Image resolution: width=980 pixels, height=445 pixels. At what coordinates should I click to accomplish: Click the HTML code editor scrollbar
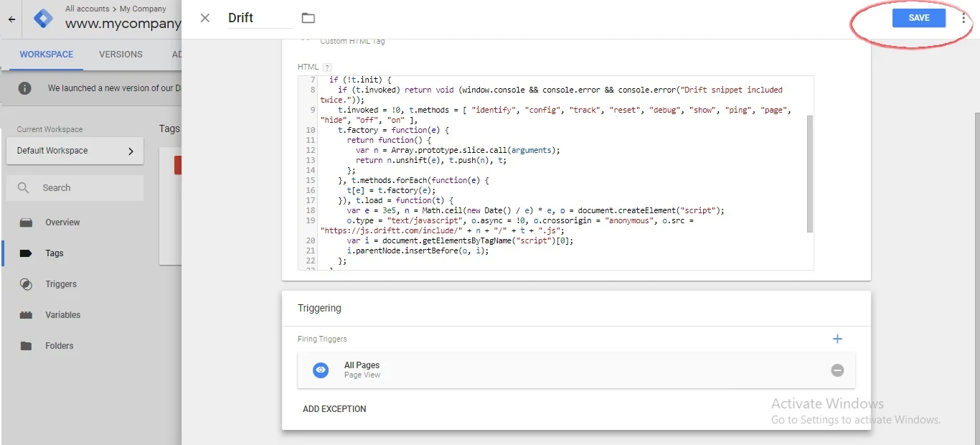point(810,174)
